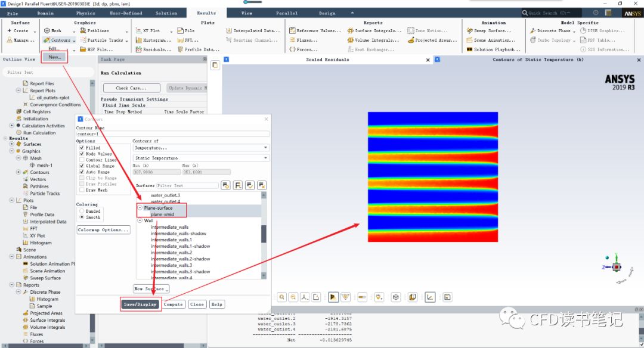Select Banded coloring radio button

coord(82,211)
